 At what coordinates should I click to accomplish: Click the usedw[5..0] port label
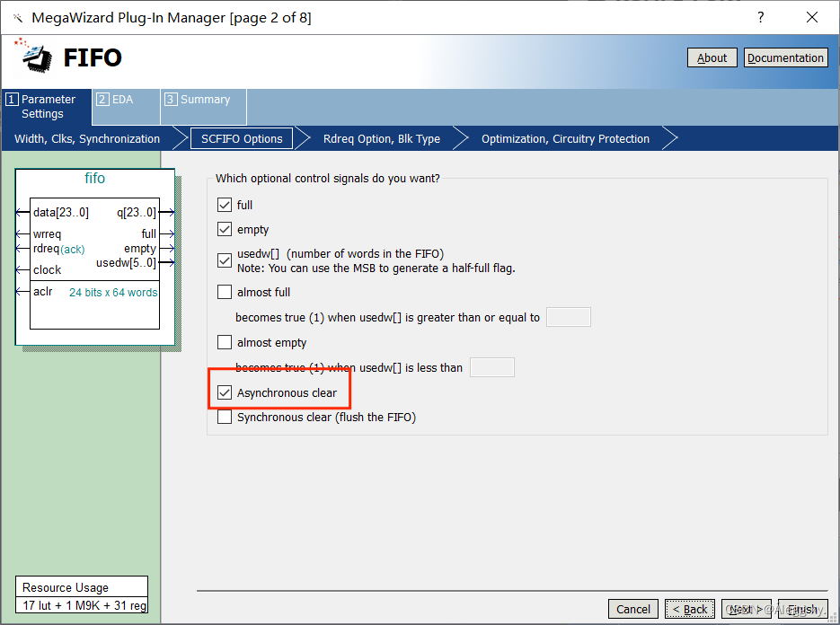[126, 262]
